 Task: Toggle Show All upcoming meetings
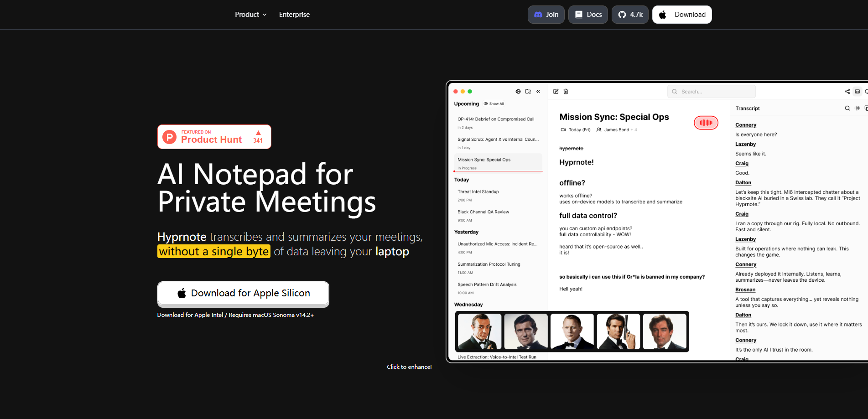point(494,103)
